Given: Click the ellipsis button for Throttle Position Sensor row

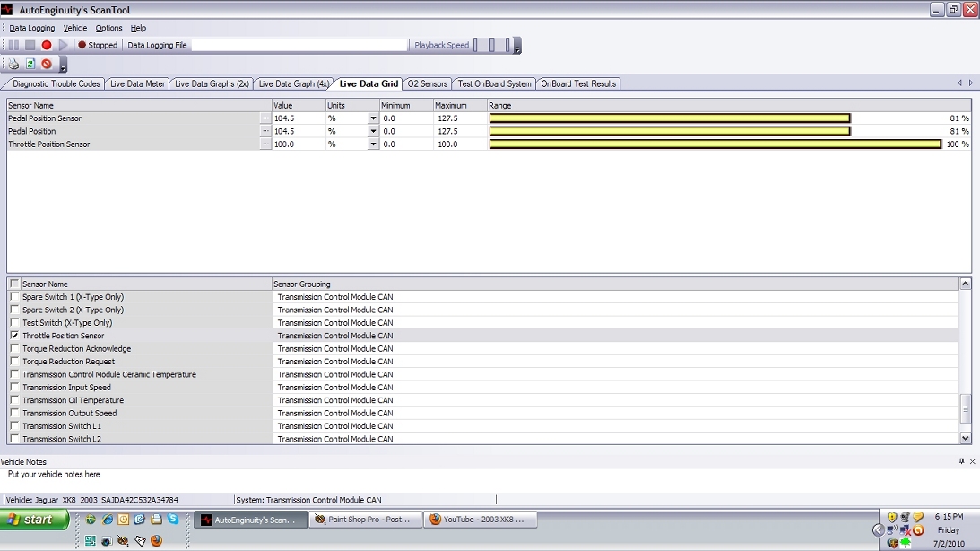Looking at the screenshot, I should click(265, 144).
